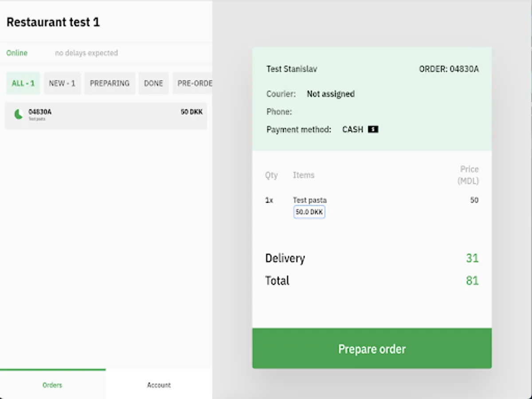Click the 50.0 DKK price tag

point(309,212)
